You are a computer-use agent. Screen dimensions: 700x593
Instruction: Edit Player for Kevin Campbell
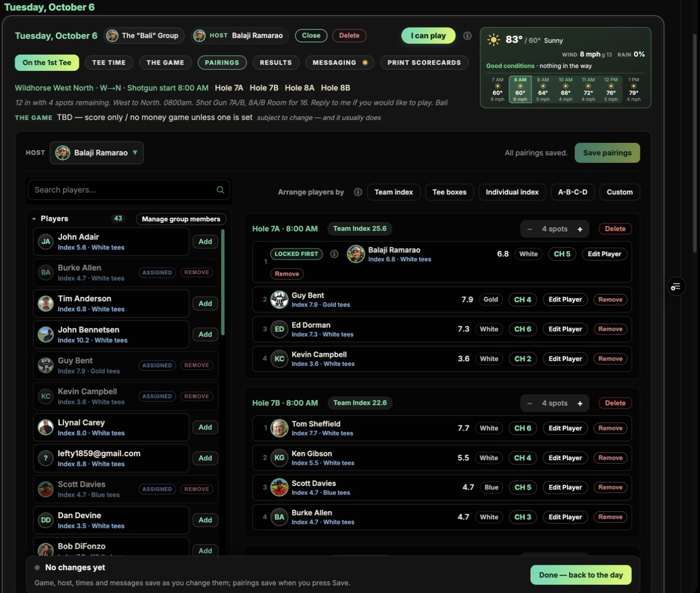[x=565, y=359]
